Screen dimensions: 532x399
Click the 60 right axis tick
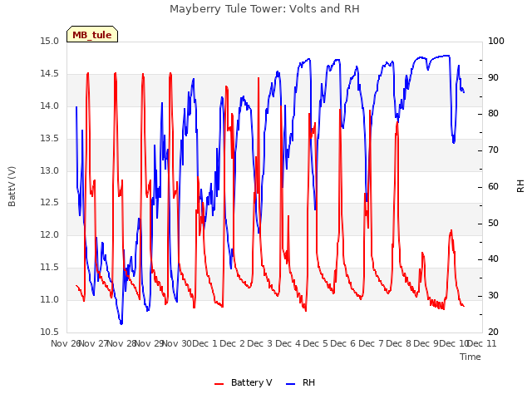pyautogui.click(x=493, y=186)
